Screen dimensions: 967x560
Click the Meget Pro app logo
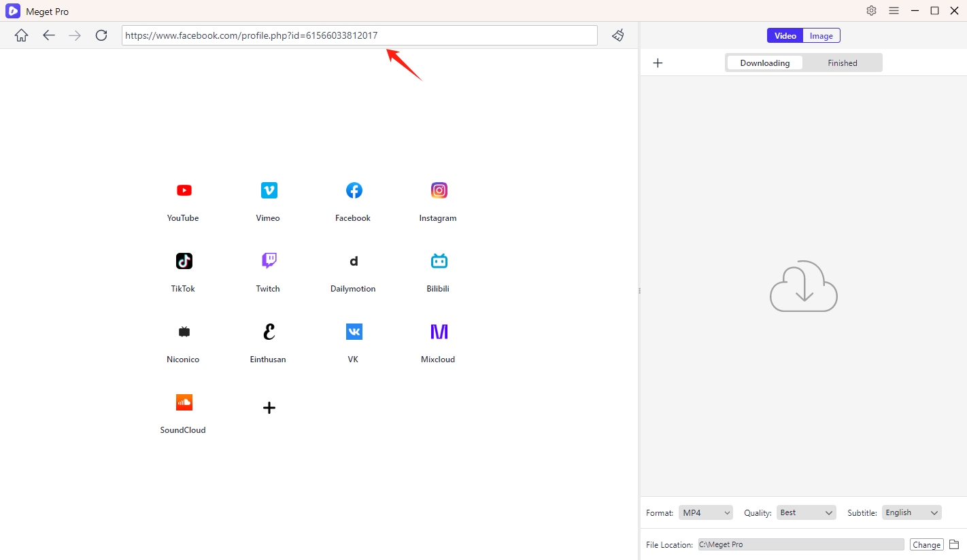pos(13,11)
